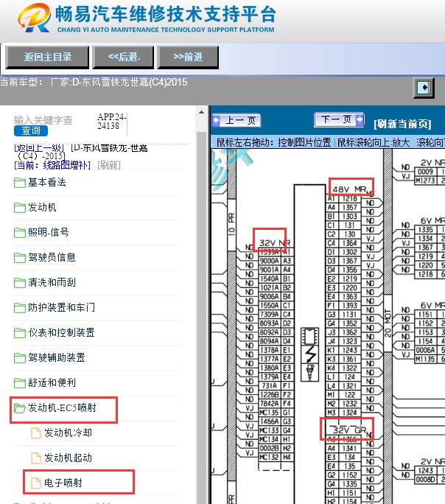Click the folder icon beside 照明-信号
The height and width of the screenshot is (504, 445).
pos(20,233)
